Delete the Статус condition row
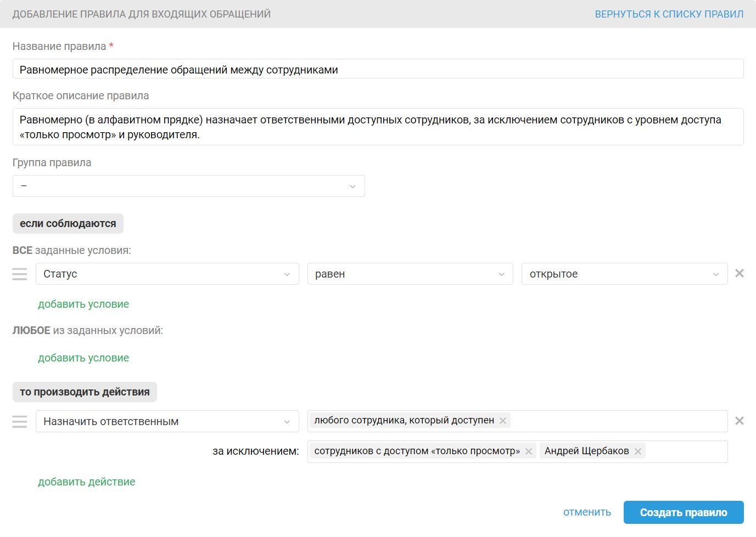 point(740,273)
